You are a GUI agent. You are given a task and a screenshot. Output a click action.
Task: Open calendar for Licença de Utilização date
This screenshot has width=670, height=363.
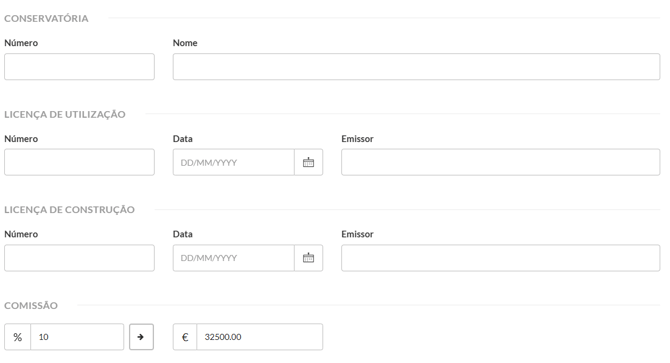[x=309, y=162]
